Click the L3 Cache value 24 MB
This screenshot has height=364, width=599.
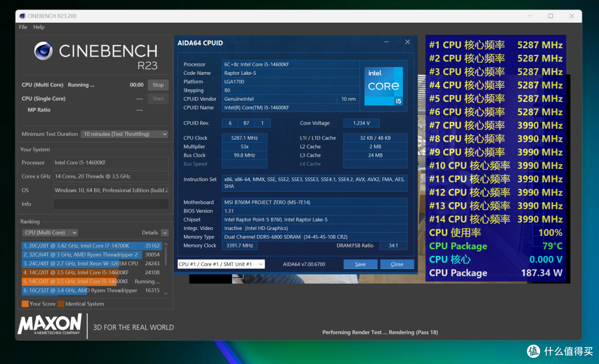coord(375,155)
